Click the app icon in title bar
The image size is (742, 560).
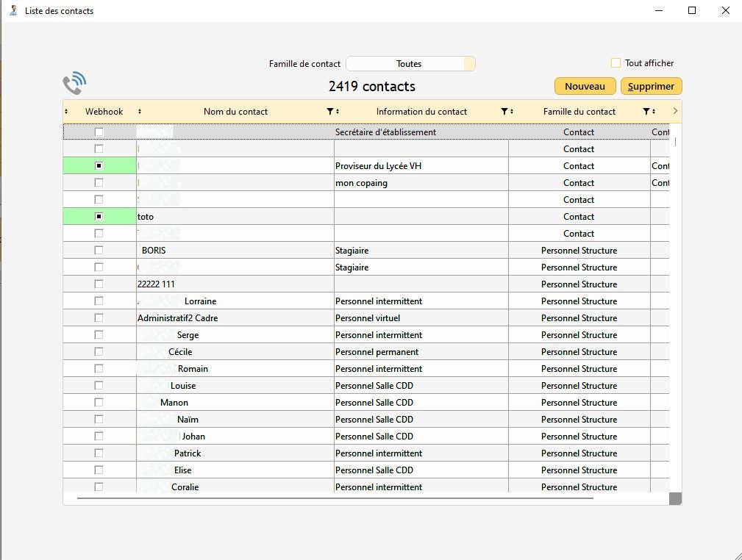pos(13,11)
